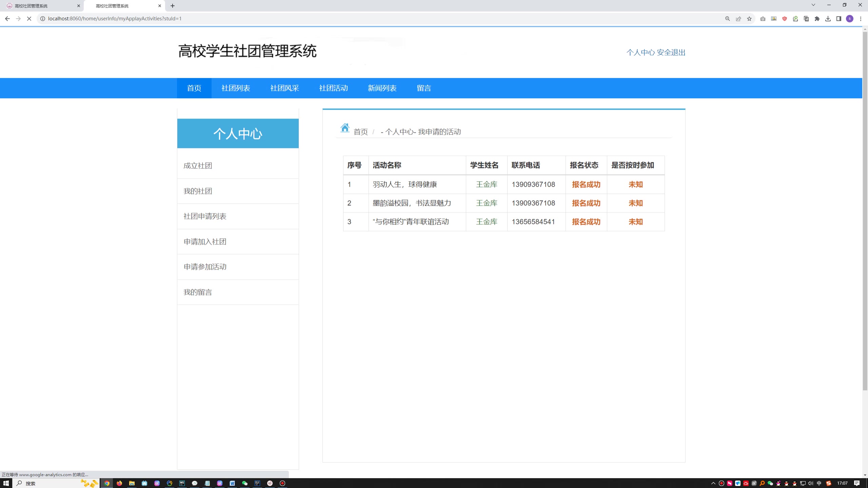Viewport: 868px width, 488px height.
Task: Open the camera screenshot extension
Action: pyautogui.click(x=763, y=19)
